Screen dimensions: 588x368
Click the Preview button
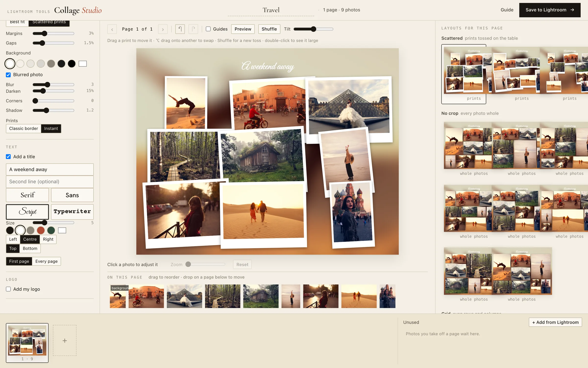coord(243,29)
